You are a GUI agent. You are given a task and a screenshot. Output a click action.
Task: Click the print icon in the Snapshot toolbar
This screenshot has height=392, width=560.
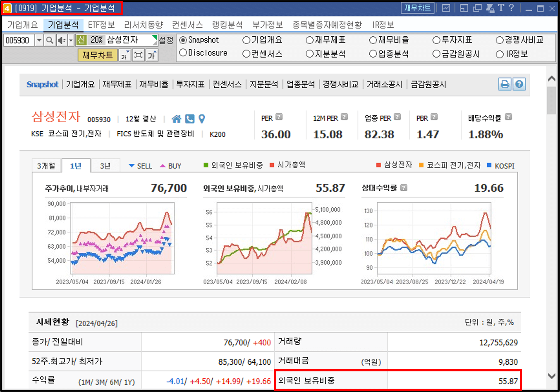(x=505, y=84)
